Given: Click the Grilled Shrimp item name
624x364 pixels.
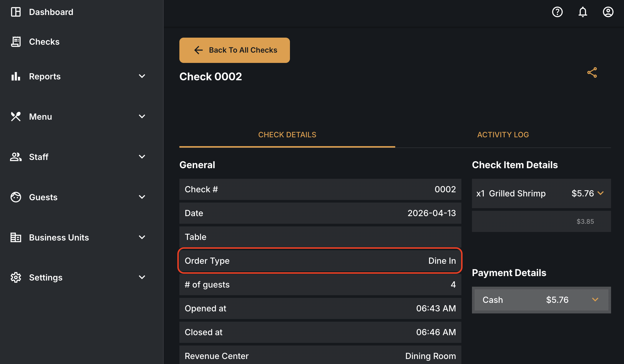Looking at the screenshot, I should click(x=517, y=193).
